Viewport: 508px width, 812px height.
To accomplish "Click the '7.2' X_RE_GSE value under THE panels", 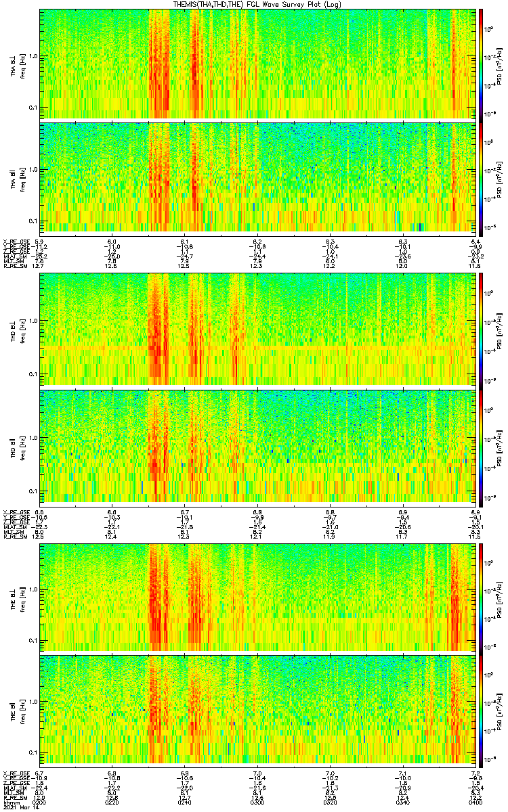I will 475,773.
